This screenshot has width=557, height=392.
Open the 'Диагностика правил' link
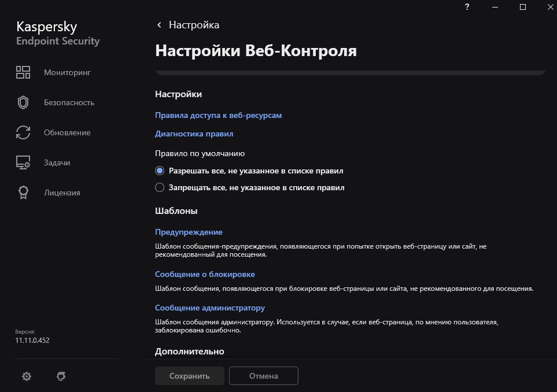coord(194,134)
